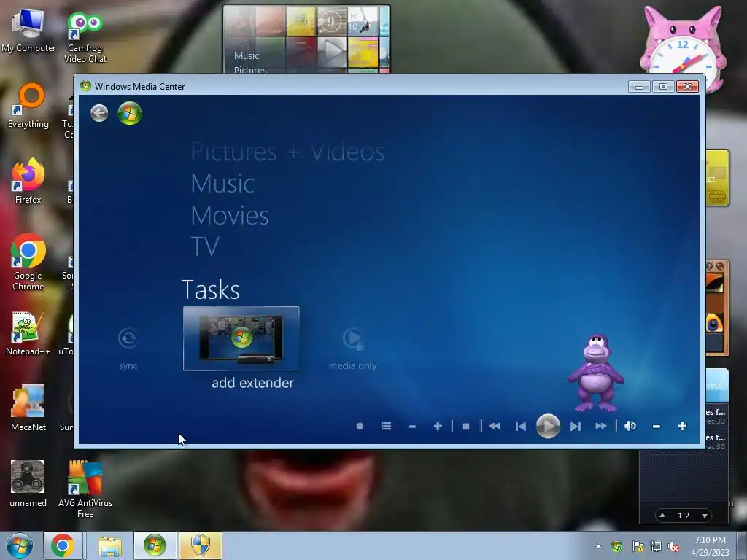Open My Computer desktop icon
Viewport: 747px width, 560px height.
click(28, 31)
